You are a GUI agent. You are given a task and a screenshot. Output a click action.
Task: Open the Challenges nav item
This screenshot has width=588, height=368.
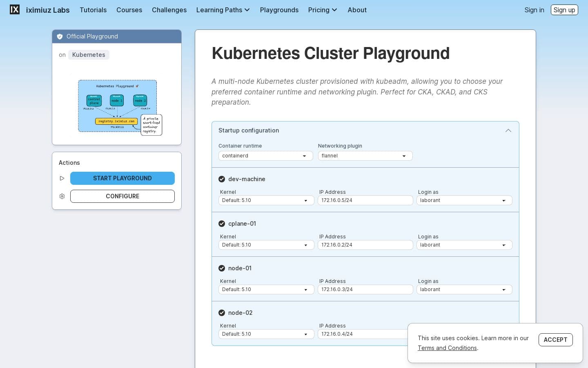coord(169,10)
